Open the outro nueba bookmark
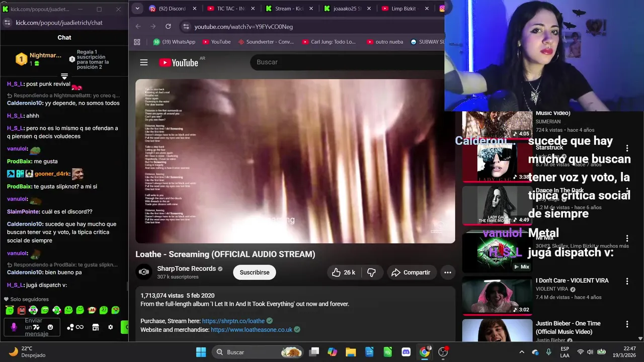Screen dimensions: 644x362 click(x=385, y=42)
